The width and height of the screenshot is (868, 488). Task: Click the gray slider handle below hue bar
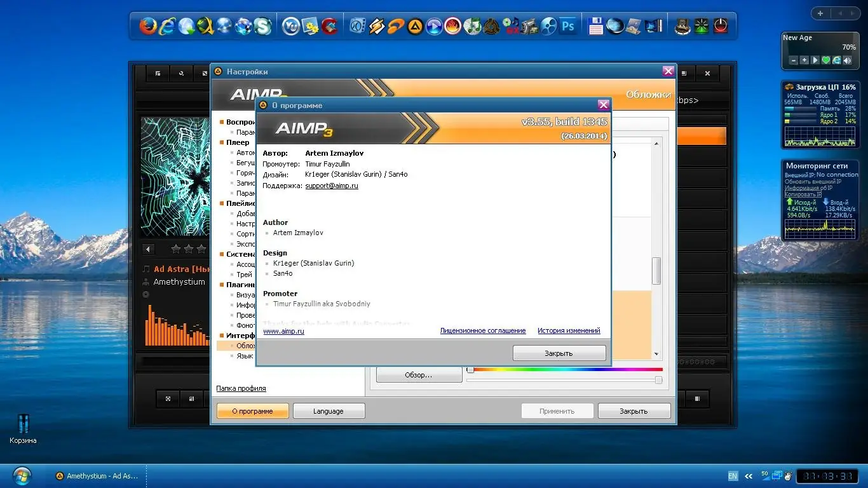point(658,380)
